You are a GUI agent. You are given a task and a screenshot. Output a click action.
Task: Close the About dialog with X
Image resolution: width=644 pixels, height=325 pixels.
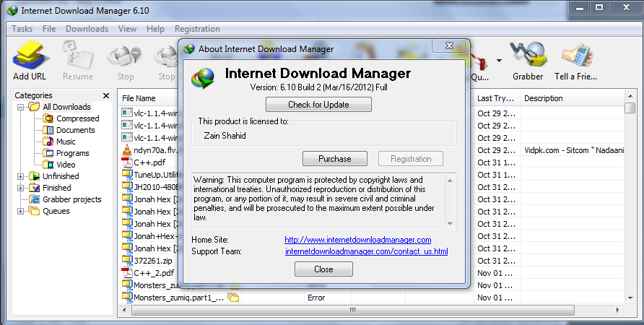[449, 45]
